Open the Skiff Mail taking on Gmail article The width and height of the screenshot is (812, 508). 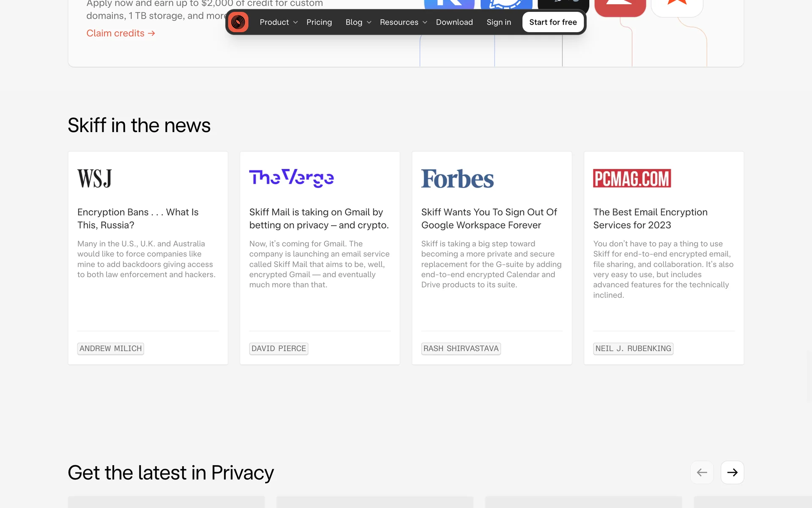tap(318, 218)
